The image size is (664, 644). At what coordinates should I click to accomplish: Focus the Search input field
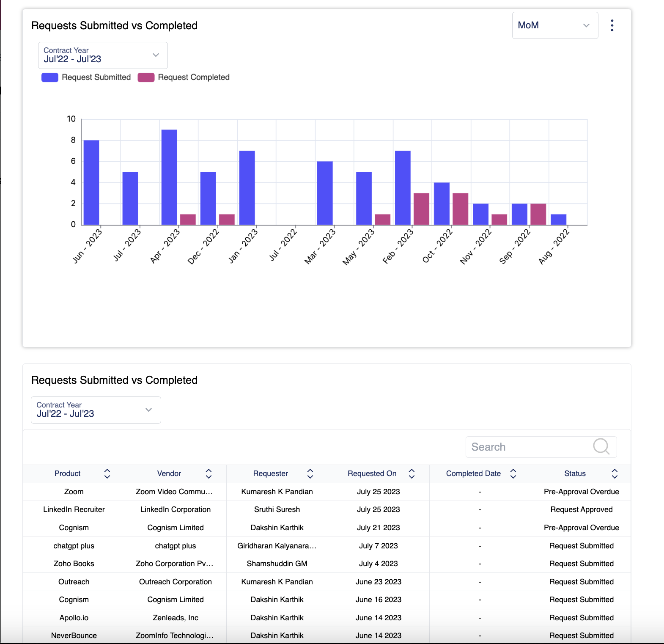point(541,447)
